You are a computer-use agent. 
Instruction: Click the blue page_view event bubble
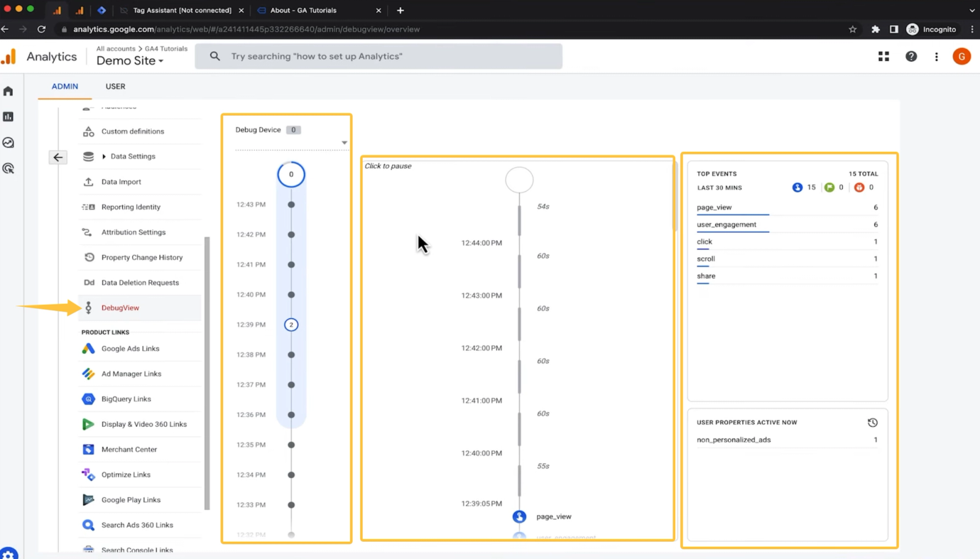pyautogui.click(x=519, y=517)
